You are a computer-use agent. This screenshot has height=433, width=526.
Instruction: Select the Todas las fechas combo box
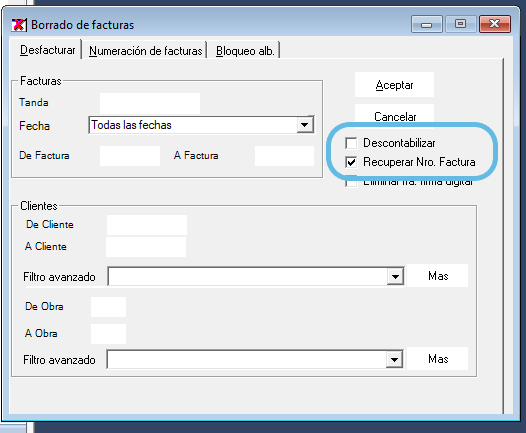pos(201,125)
